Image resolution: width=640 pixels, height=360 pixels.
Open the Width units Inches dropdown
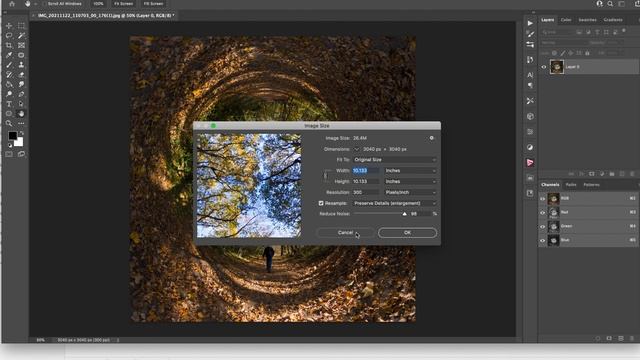[410, 171]
